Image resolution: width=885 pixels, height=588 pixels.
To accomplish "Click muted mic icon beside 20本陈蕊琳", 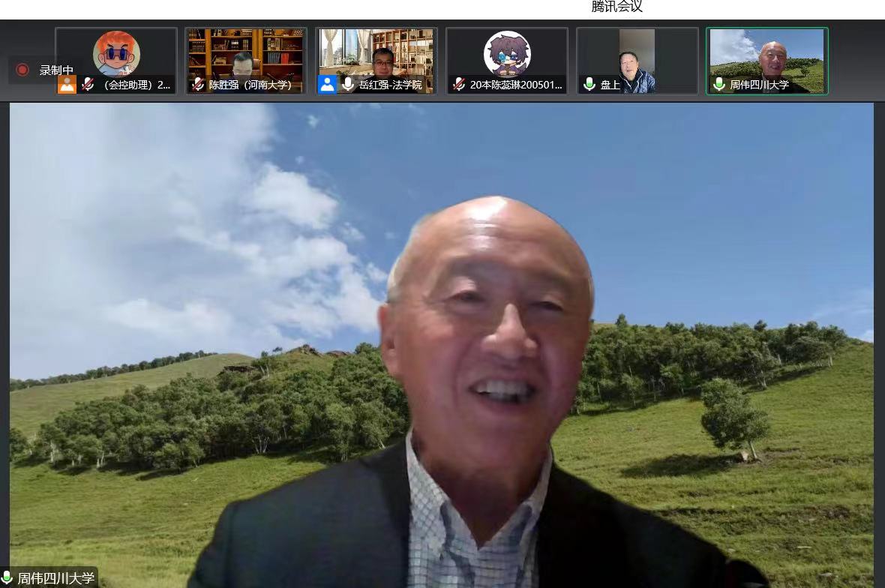I will (x=459, y=85).
